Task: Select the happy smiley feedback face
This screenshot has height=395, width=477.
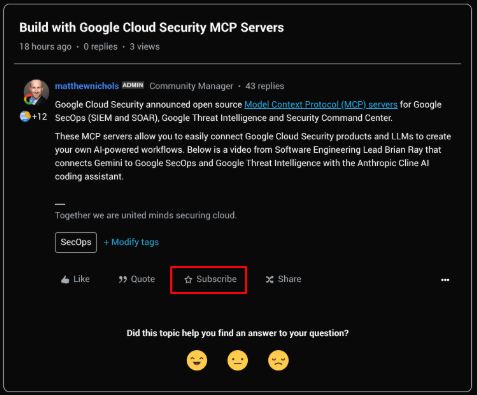Action: pos(197,360)
